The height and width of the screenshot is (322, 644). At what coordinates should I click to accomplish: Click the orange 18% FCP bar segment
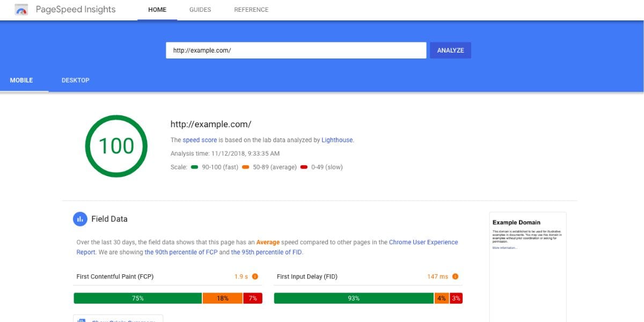223,298
